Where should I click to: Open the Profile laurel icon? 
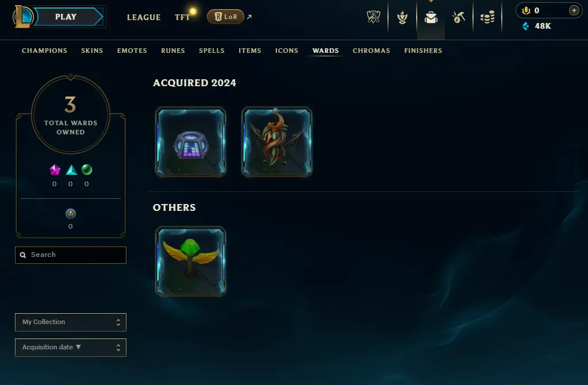[402, 17]
